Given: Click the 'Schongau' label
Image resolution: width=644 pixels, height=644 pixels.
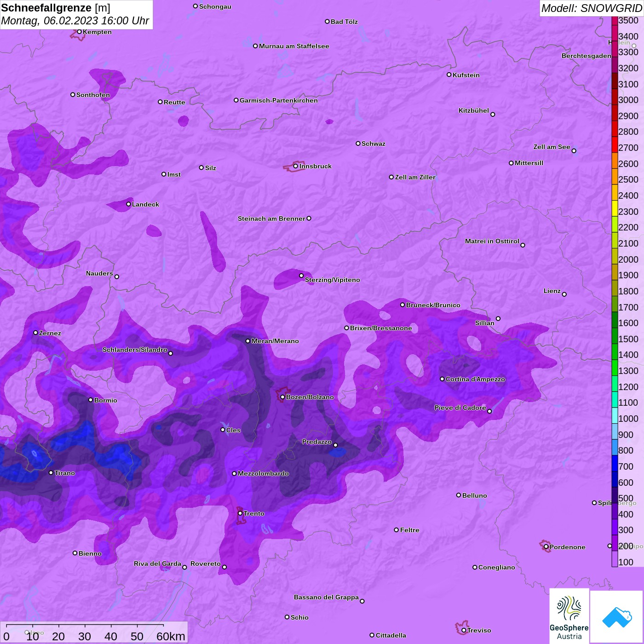Looking at the screenshot, I should coord(215,6).
